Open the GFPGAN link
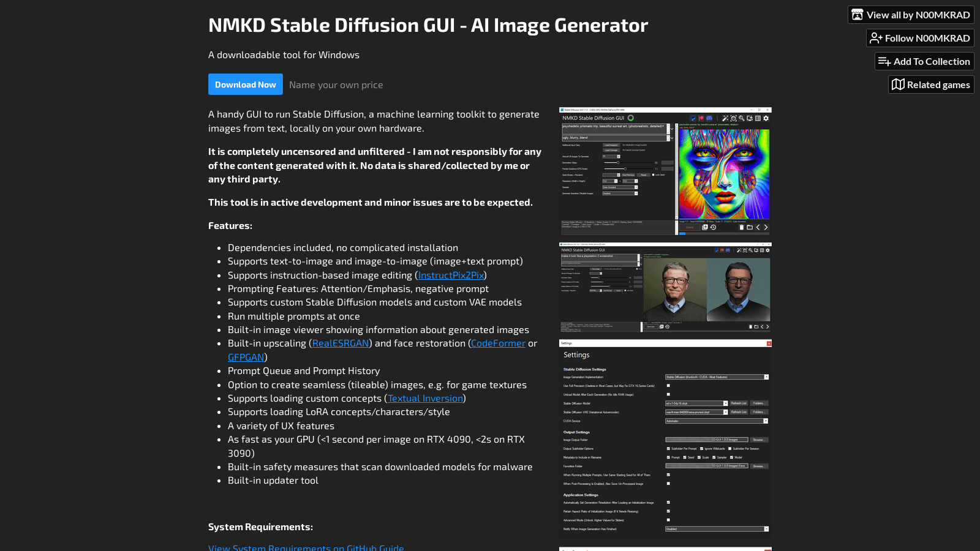The image size is (980, 551). (246, 357)
